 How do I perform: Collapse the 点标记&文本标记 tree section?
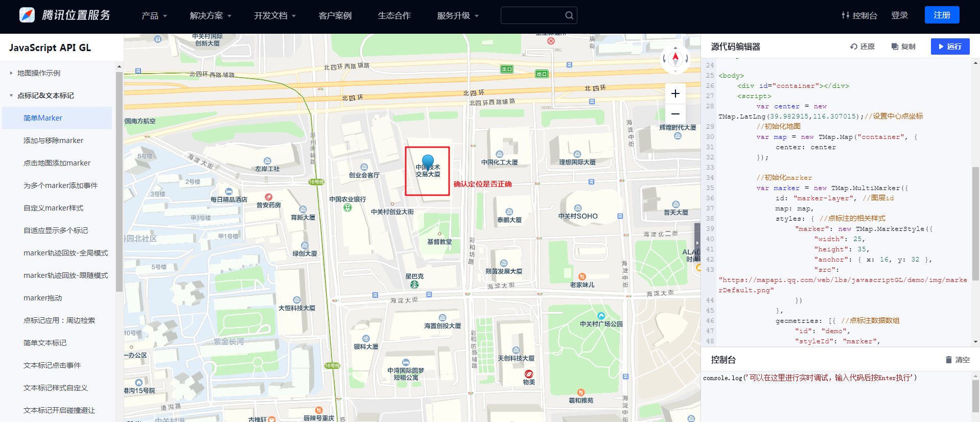(11, 96)
